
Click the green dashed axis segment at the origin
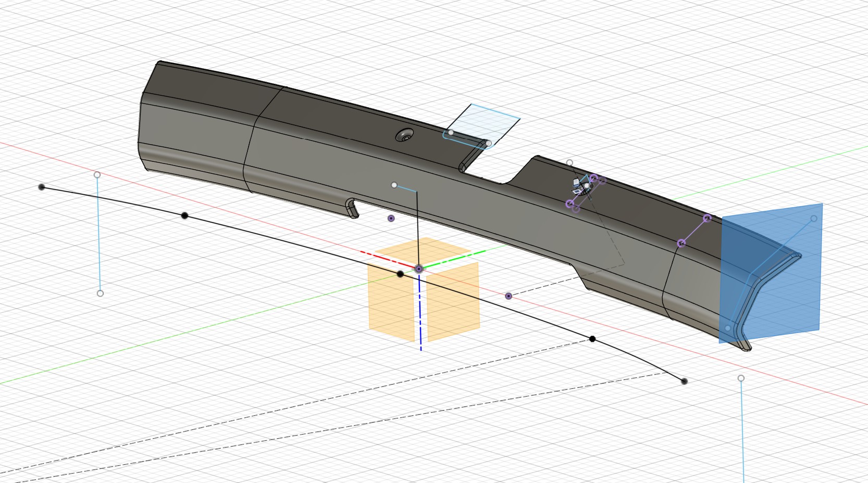click(x=454, y=259)
